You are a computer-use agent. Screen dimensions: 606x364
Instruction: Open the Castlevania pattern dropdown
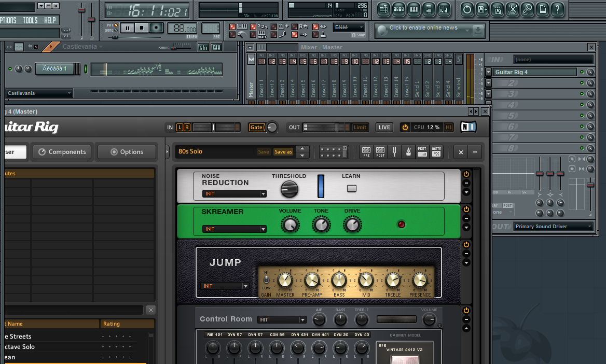tap(39, 93)
